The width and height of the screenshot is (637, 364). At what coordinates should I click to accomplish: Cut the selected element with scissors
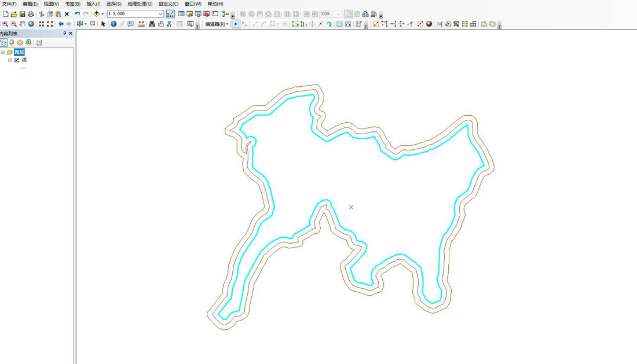42,14
